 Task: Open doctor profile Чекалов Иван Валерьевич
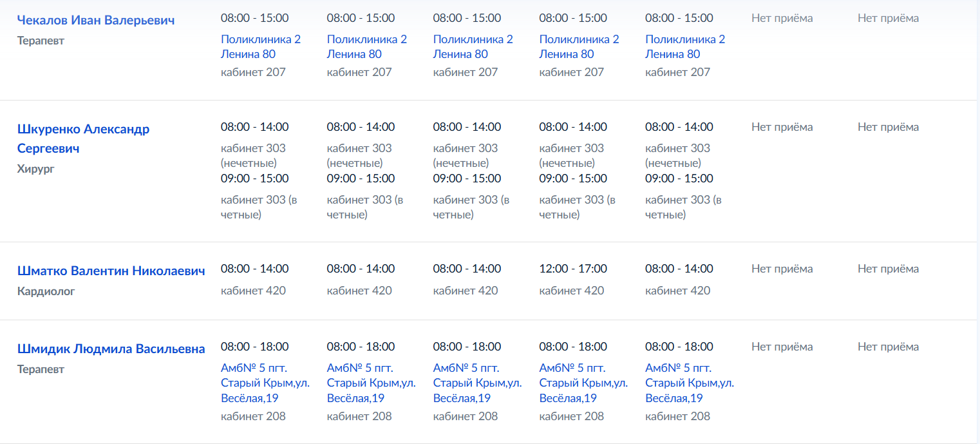pyautogui.click(x=96, y=20)
